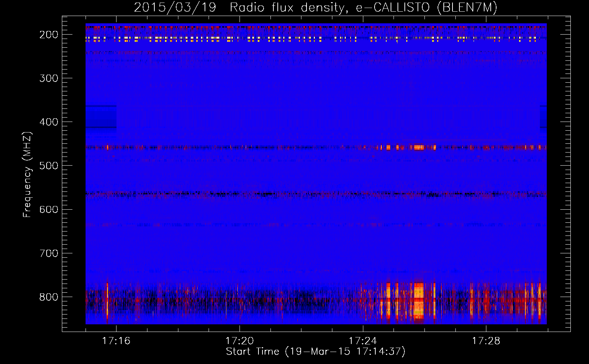Select the 700 frequency tick label
Screen dimensions: 589x364
coord(49,253)
